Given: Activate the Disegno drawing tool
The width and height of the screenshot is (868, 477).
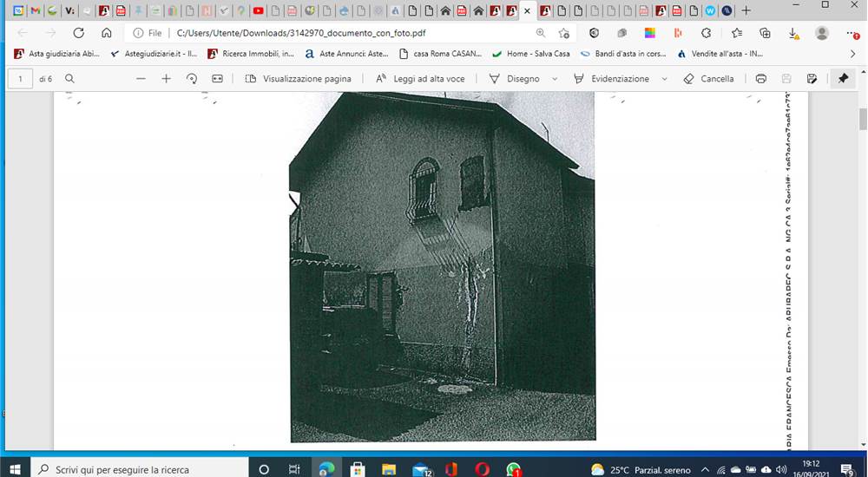Looking at the screenshot, I should tap(514, 79).
